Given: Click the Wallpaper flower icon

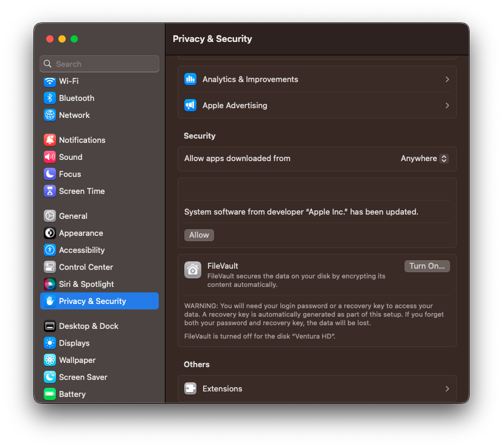Looking at the screenshot, I should tap(50, 360).
